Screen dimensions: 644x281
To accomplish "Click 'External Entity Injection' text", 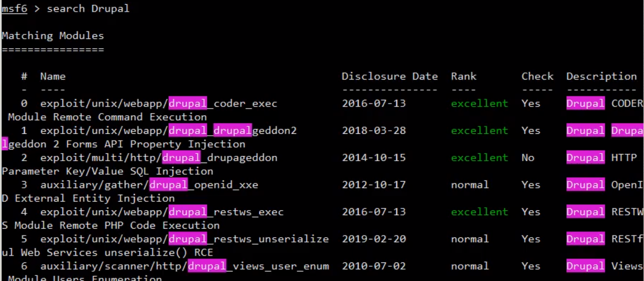I will tap(94, 198).
